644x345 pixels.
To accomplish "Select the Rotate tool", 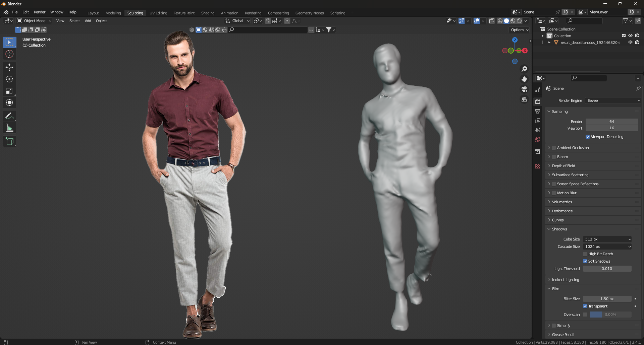I will 9,79.
